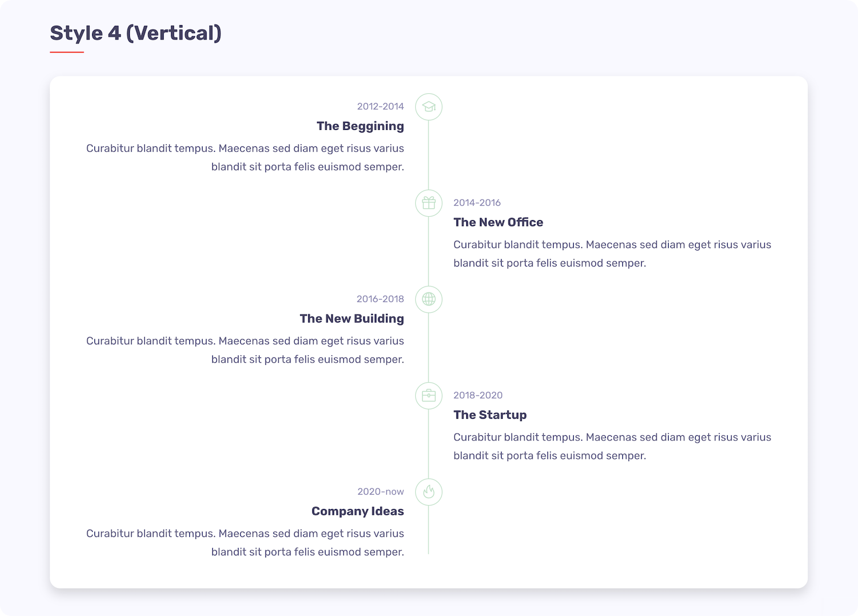Click the 2012-2014 date label
This screenshot has height=616, width=858.
click(380, 106)
